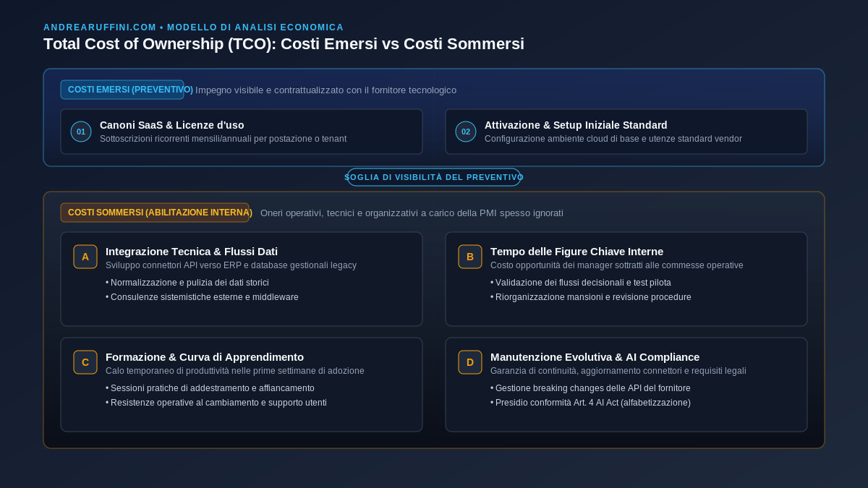Click 'Oneri operativi, tecnici e organizzativi' subtitle
Screen dimensions: 868x488
(412, 213)
